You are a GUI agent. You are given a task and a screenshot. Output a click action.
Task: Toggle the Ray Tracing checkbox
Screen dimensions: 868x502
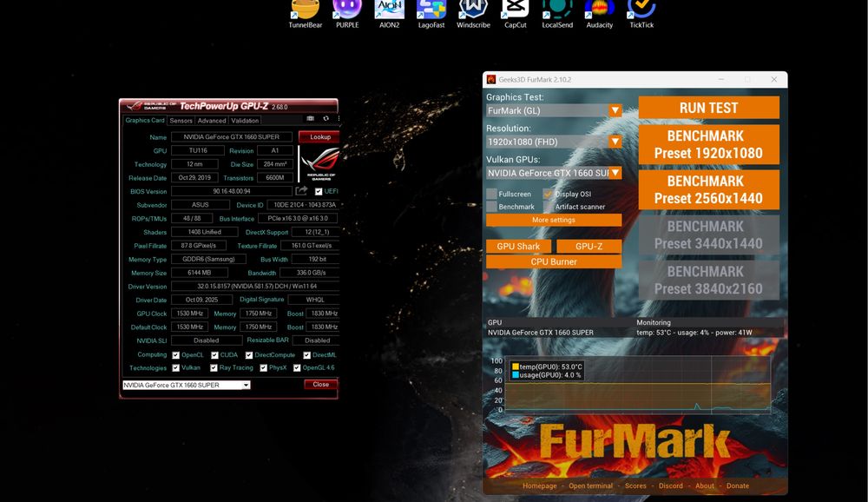[x=214, y=368]
